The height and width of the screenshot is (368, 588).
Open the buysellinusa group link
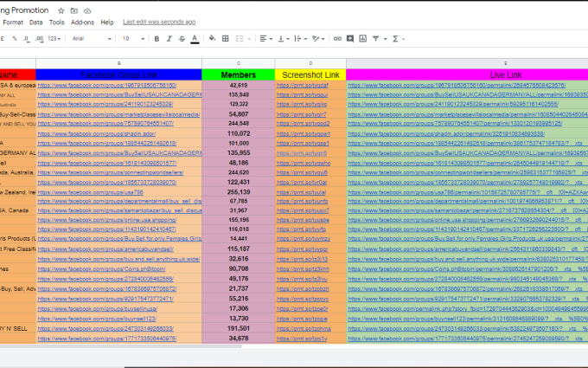click(x=98, y=308)
